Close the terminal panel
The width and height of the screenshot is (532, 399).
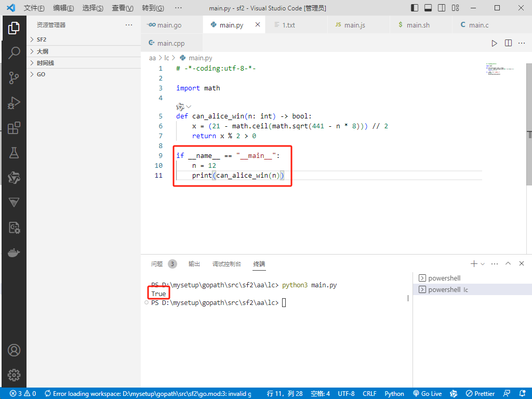pyautogui.click(x=522, y=263)
